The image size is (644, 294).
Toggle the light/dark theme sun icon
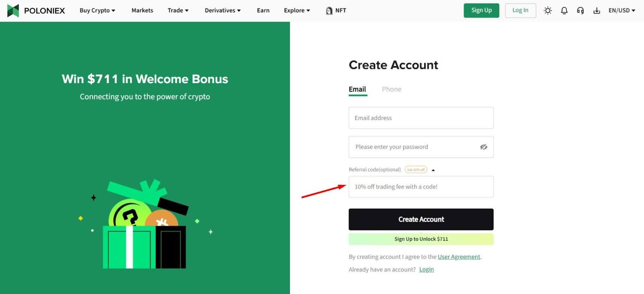(x=547, y=10)
